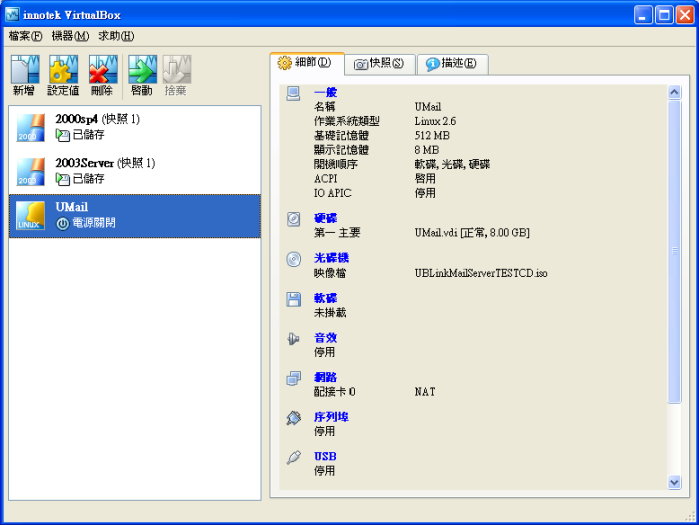Open the 檔案 (File) menu
The width and height of the screenshot is (699, 525).
coord(25,36)
